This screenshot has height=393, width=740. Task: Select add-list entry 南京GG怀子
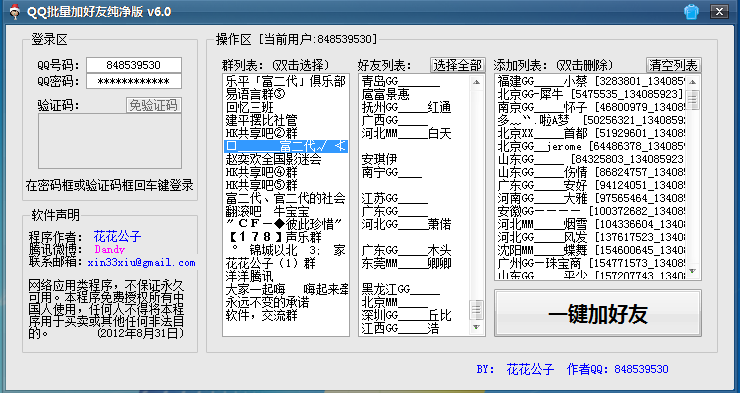click(x=591, y=107)
